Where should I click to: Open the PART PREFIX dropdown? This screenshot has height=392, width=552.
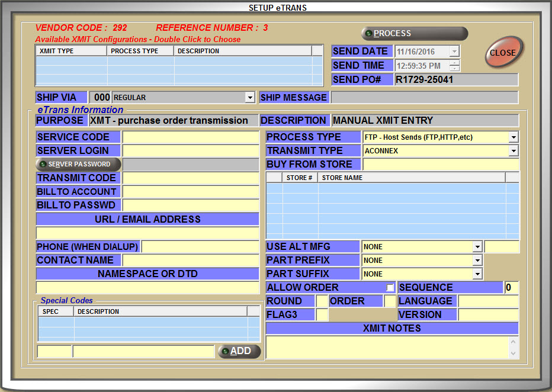tap(477, 261)
